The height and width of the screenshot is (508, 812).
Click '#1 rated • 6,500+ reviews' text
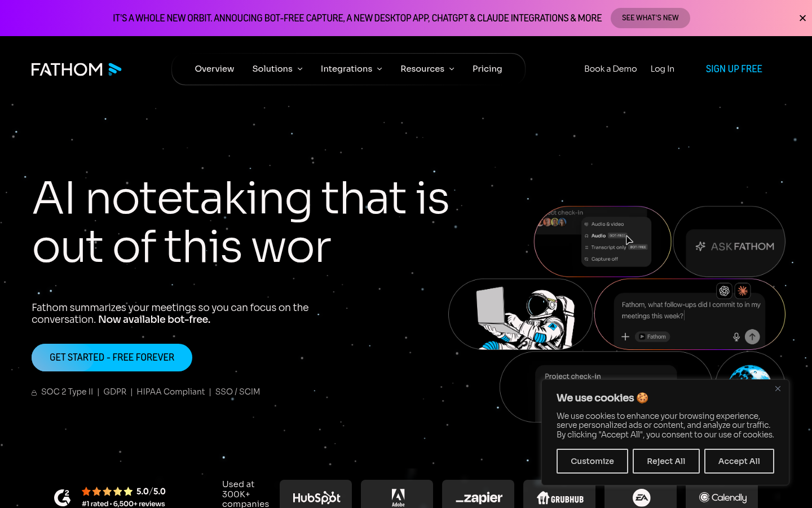123,503
